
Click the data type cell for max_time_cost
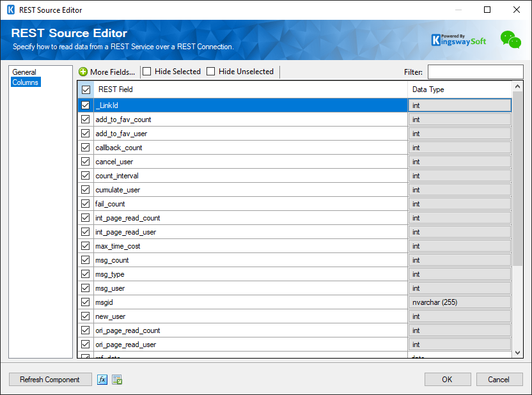(460, 246)
